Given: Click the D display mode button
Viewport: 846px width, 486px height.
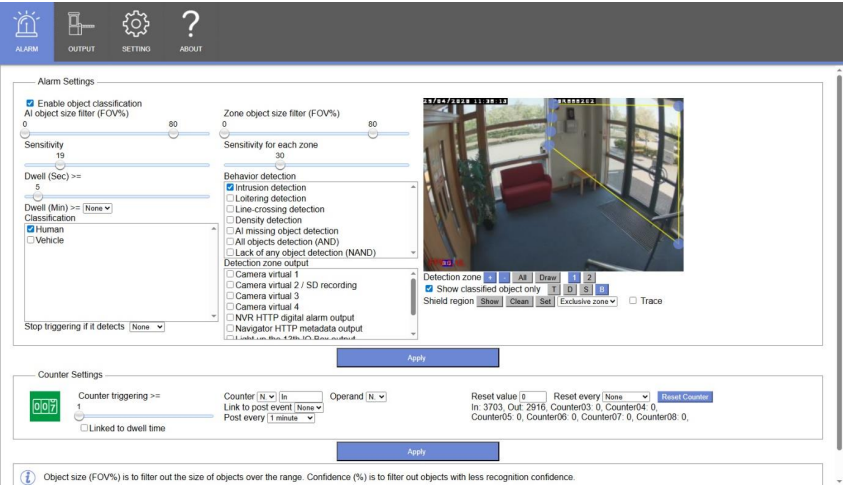Looking at the screenshot, I should click(570, 290).
